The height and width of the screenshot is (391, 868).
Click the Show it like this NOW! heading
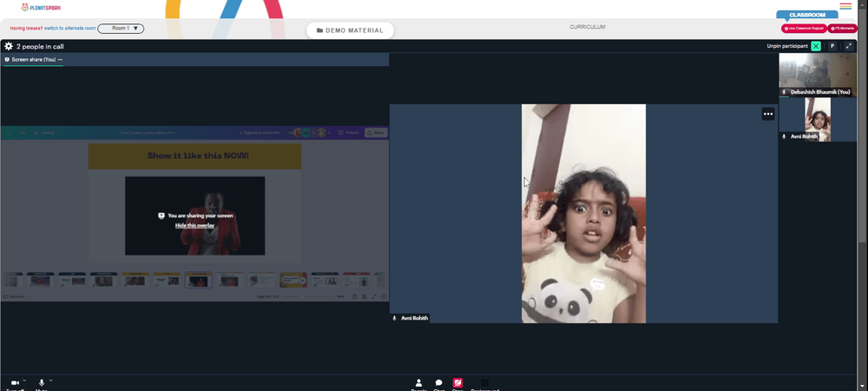click(198, 156)
